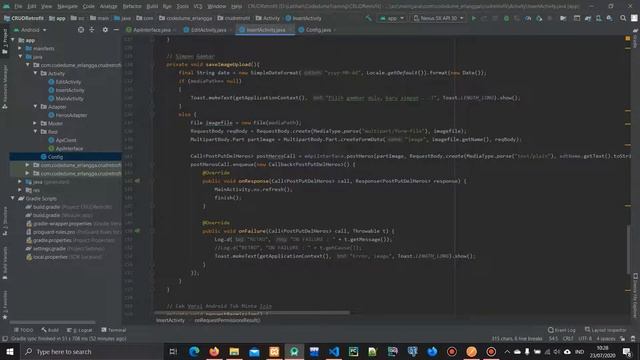
Task: Click the vertical editor scrollbar thumb
Action: click(629, 249)
